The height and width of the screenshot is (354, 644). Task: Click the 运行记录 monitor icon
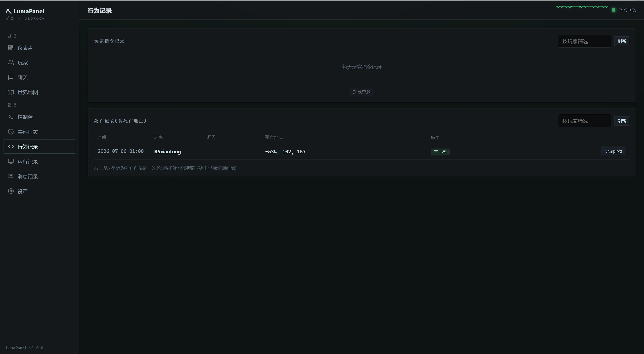11,161
